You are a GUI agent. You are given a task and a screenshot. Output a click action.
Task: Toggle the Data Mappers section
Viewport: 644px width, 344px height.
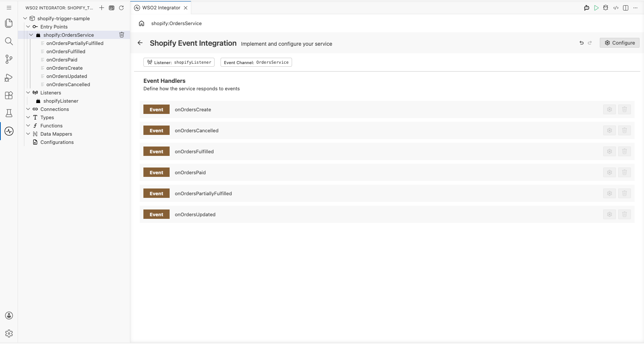point(28,134)
